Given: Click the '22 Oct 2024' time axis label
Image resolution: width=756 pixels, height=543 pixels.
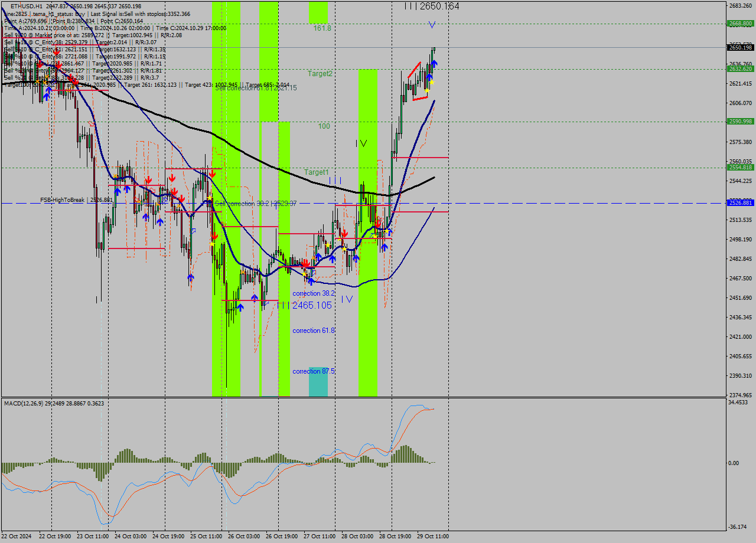Looking at the screenshot, I should [17, 537].
